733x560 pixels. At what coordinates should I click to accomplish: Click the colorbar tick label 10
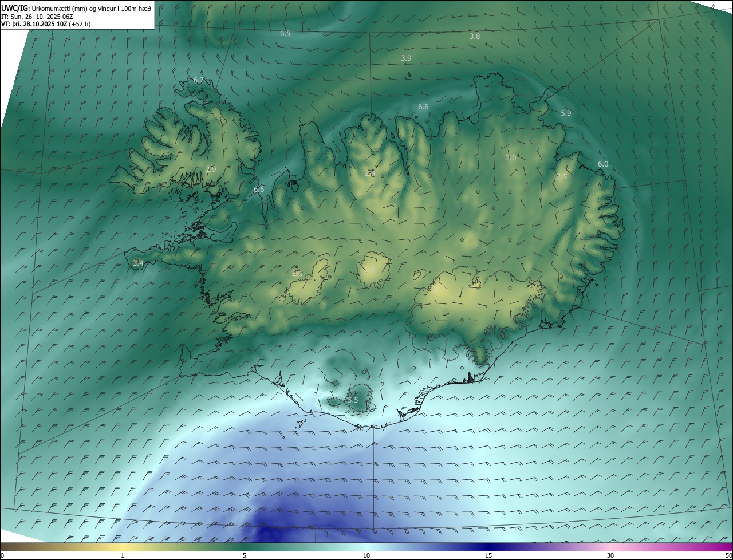tap(366, 555)
